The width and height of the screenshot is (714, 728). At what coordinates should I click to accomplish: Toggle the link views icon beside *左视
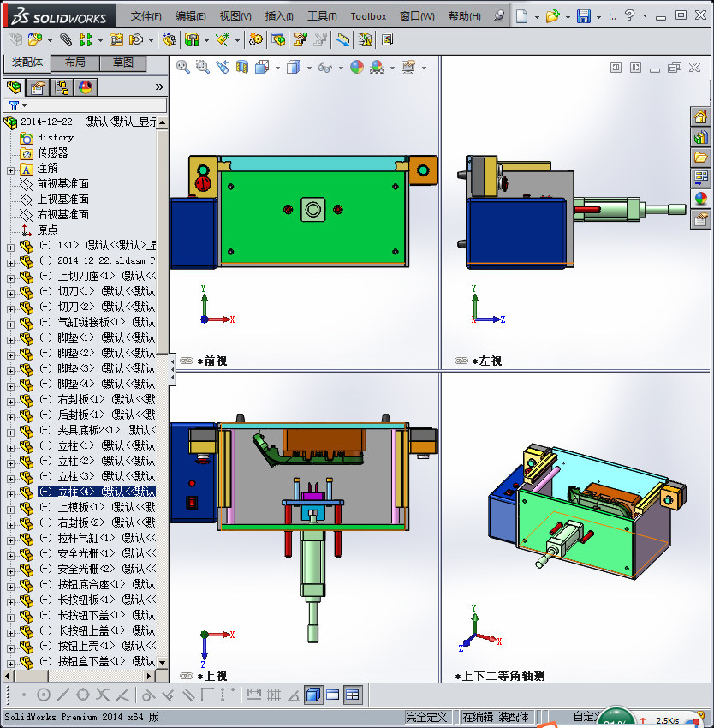click(x=461, y=361)
